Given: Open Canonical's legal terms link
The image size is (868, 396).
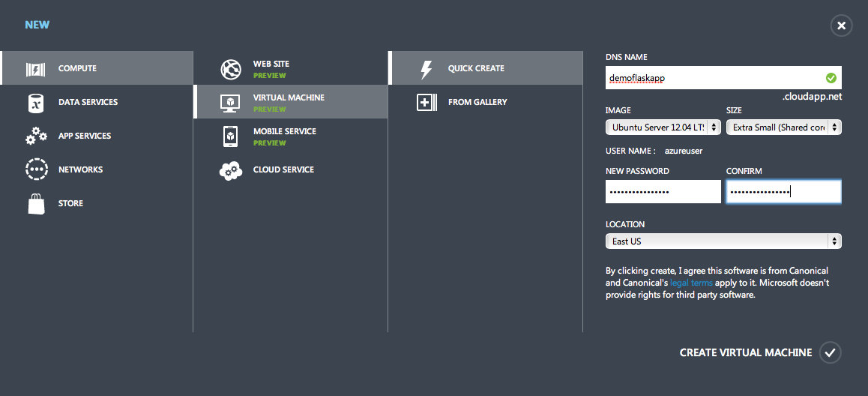Looking at the screenshot, I should pos(691,283).
